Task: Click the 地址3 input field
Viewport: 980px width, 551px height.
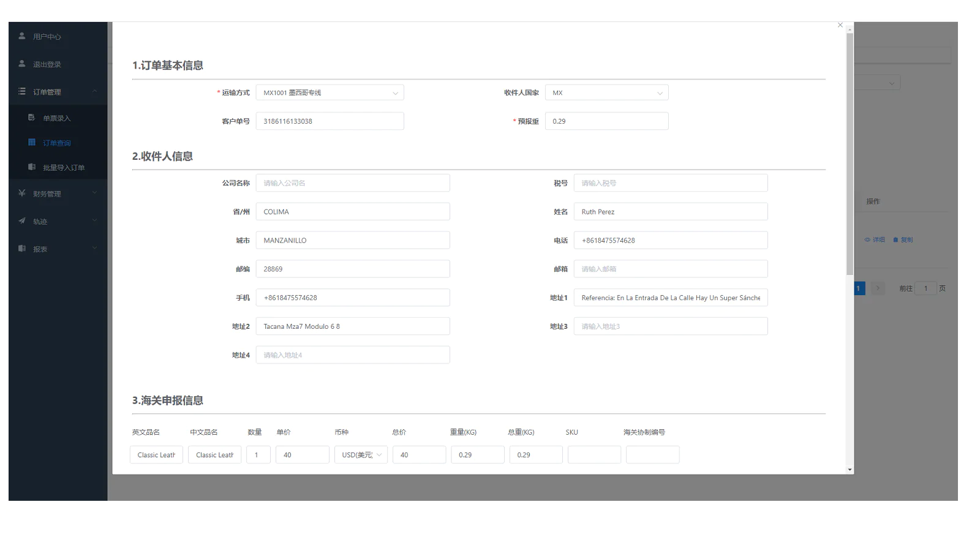Action: point(671,326)
